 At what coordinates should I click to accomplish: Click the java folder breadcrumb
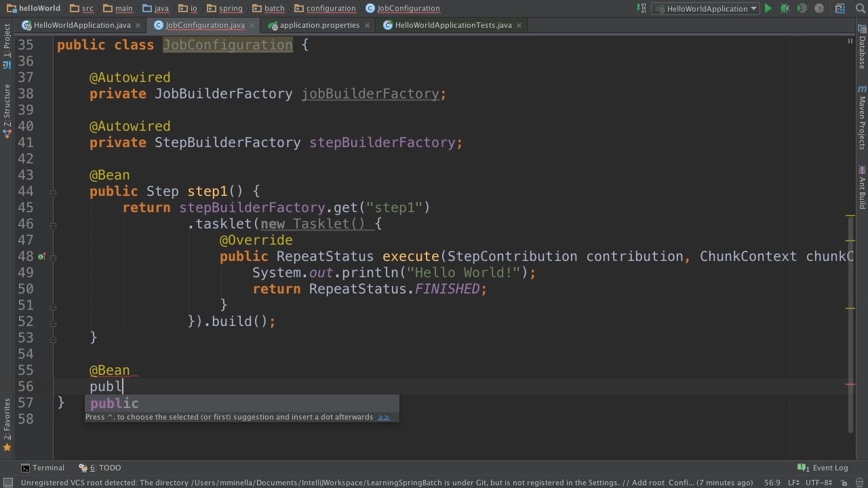coord(156,8)
